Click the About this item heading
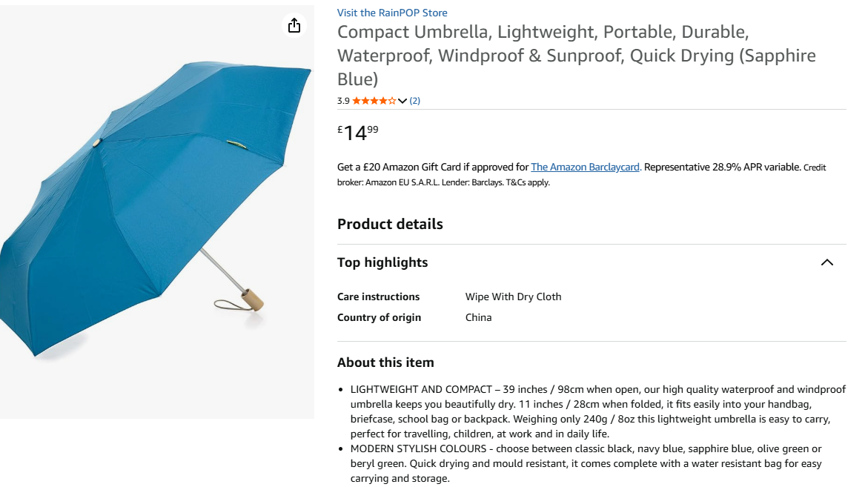The height and width of the screenshot is (487, 868). coord(385,362)
